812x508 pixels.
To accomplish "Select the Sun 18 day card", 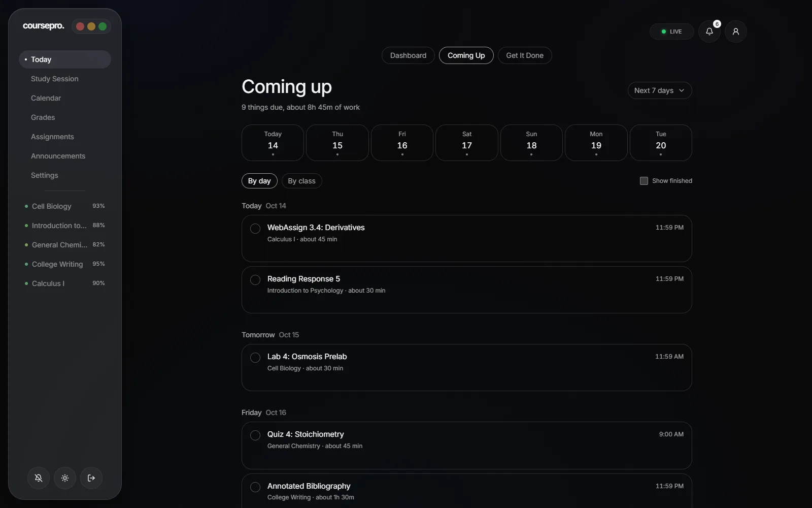I will coord(531,143).
